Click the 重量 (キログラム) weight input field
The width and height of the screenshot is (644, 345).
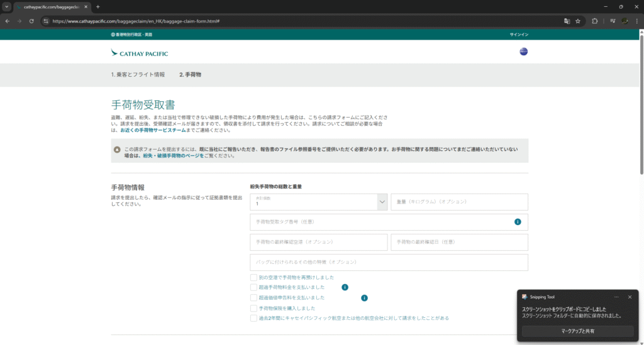pos(459,202)
